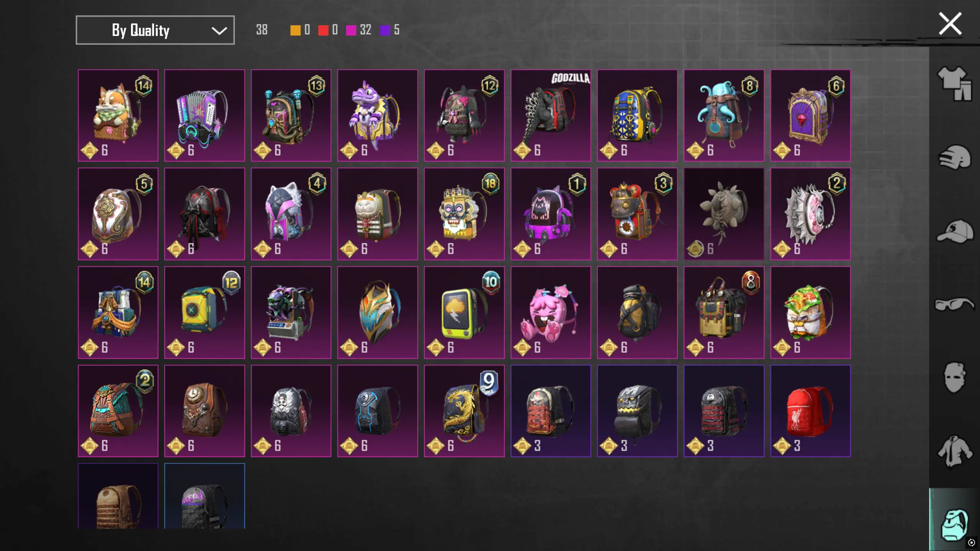Select the helmet category icon in sidebar
Viewport: 980px width, 551px height.
click(x=954, y=157)
